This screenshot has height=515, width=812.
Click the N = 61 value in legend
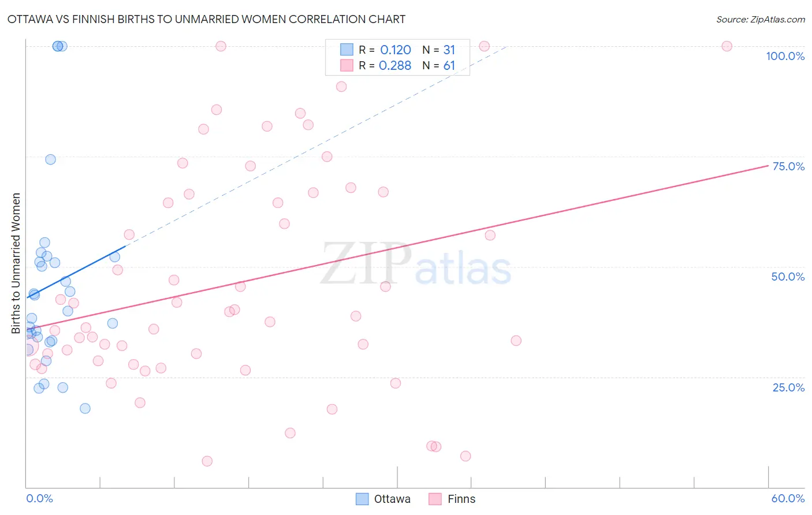(x=439, y=65)
